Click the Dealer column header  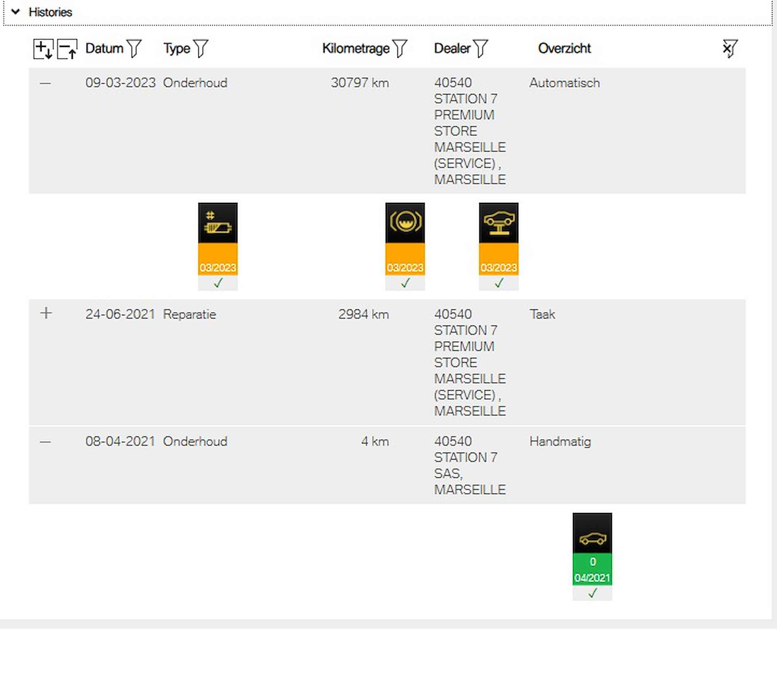pyautogui.click(x=452, y=49)
